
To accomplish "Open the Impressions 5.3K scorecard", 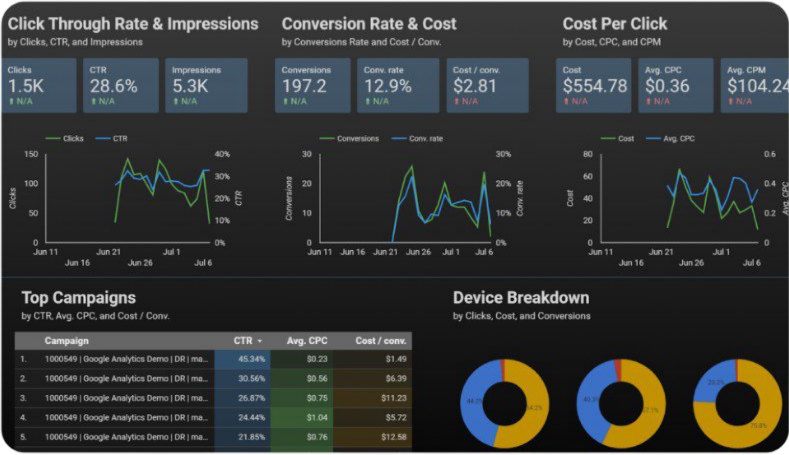I will click(x=205, y=84).
